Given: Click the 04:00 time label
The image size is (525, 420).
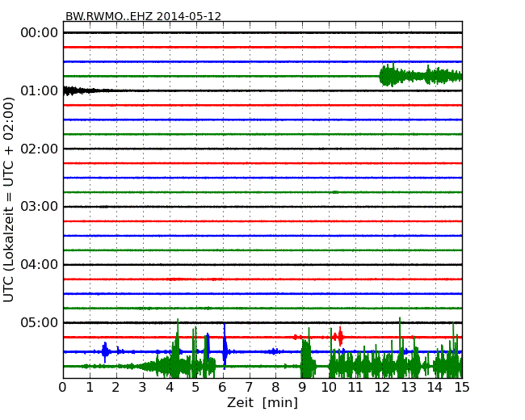Looking at the screenshot, I should (x=40, y=265).
